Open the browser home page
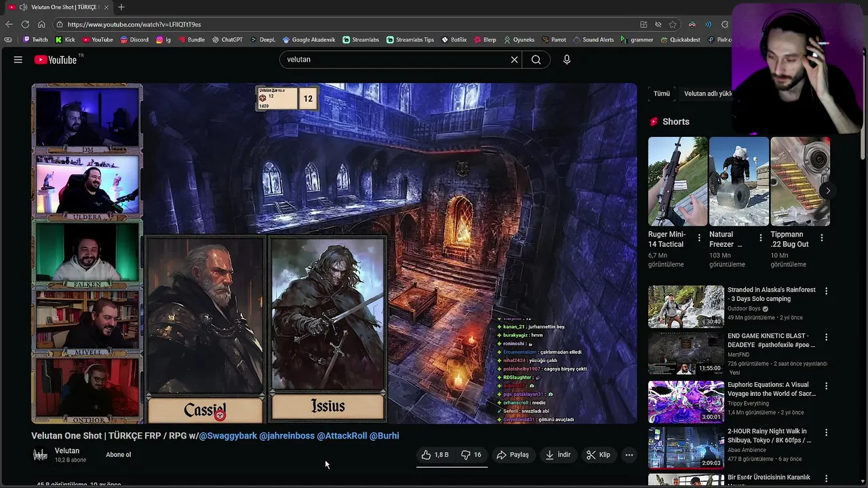 [x=41, y=24]
